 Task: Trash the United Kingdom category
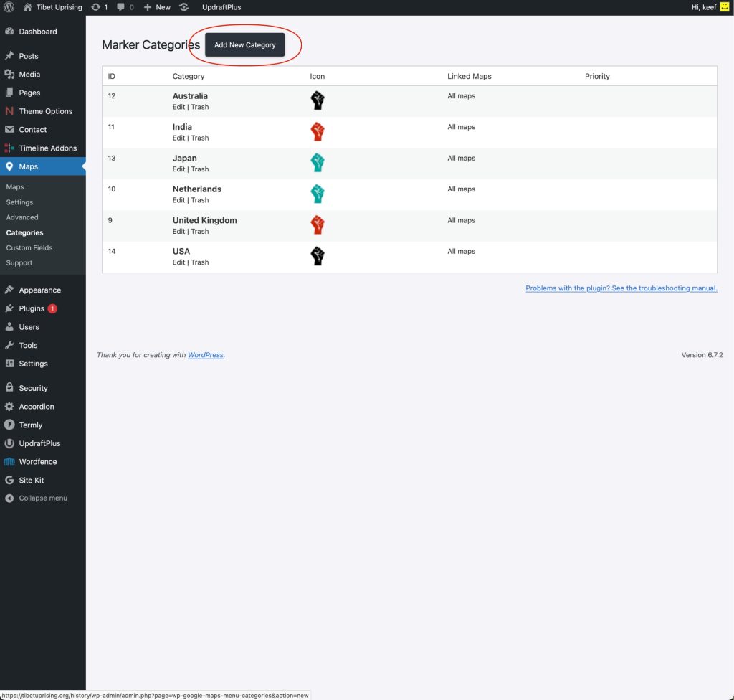200,232
